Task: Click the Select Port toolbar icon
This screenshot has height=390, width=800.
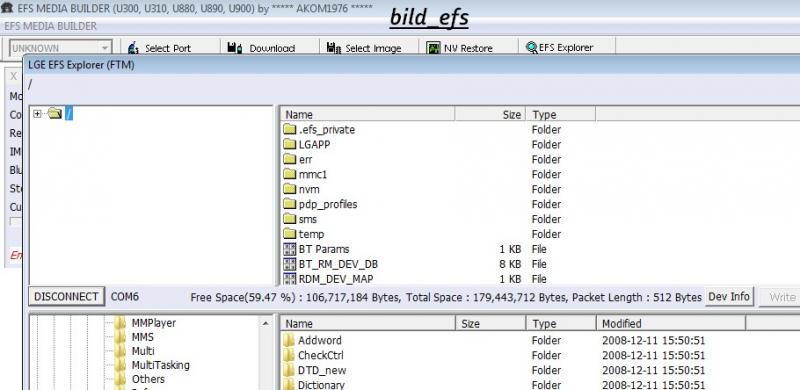Action: point(133,48)
